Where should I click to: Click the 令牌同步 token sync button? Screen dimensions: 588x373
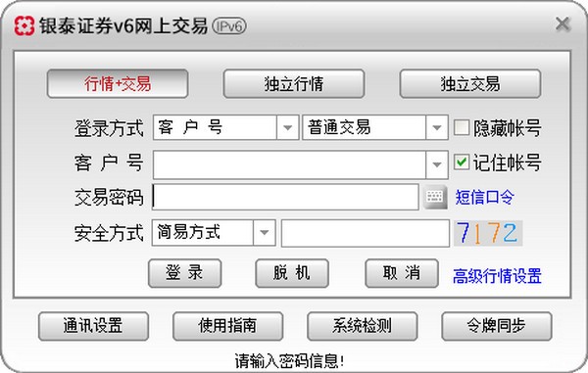click(497, 326)
